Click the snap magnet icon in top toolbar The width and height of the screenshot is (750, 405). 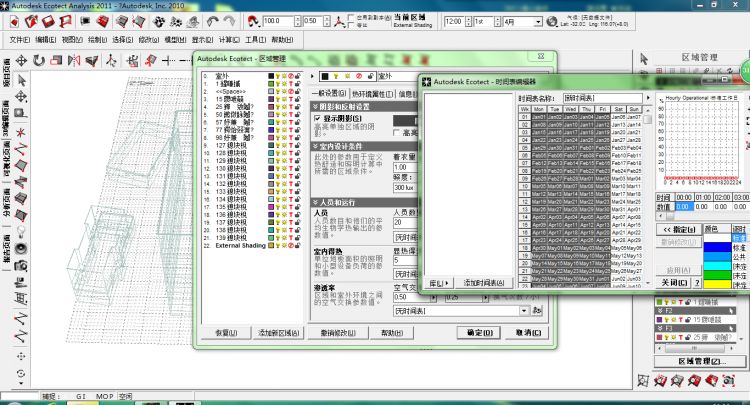(253, 22)
